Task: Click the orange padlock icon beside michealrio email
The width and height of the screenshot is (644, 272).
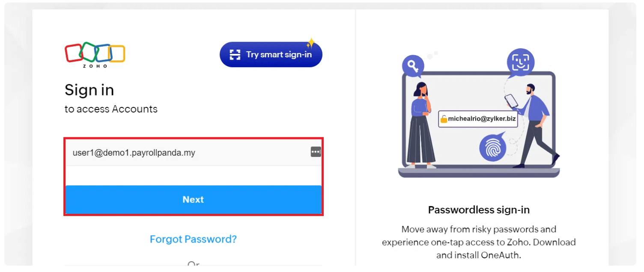Action: click(444, 119)
